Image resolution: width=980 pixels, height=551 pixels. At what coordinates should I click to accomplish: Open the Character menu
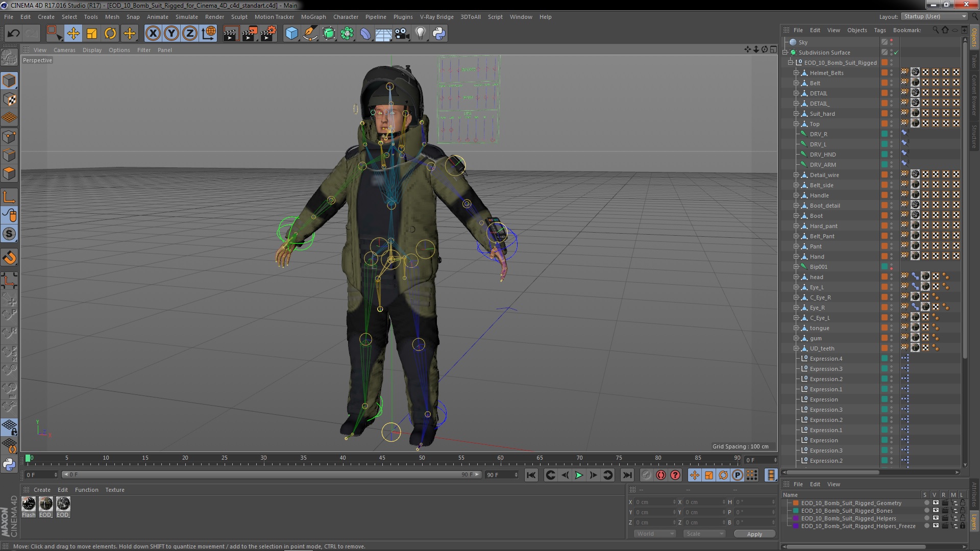346,17
